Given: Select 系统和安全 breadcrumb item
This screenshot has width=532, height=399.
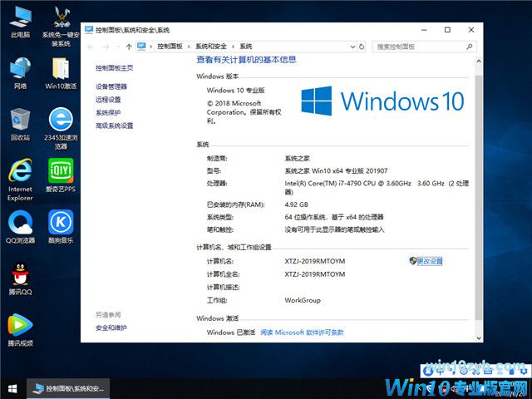Looking at the screenshot, I should pyautogui.click(x=210, y=47).
